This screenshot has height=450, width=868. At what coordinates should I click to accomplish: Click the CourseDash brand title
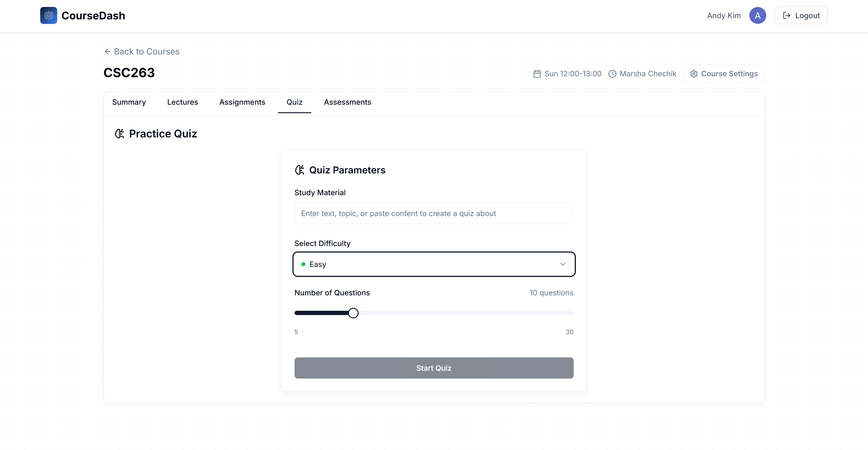(x=93, y=15)
